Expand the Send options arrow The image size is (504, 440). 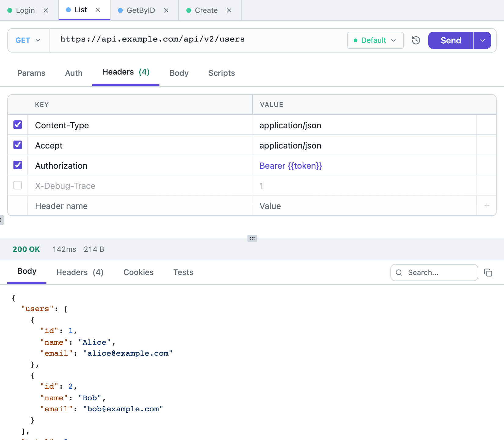pos(482,40)
